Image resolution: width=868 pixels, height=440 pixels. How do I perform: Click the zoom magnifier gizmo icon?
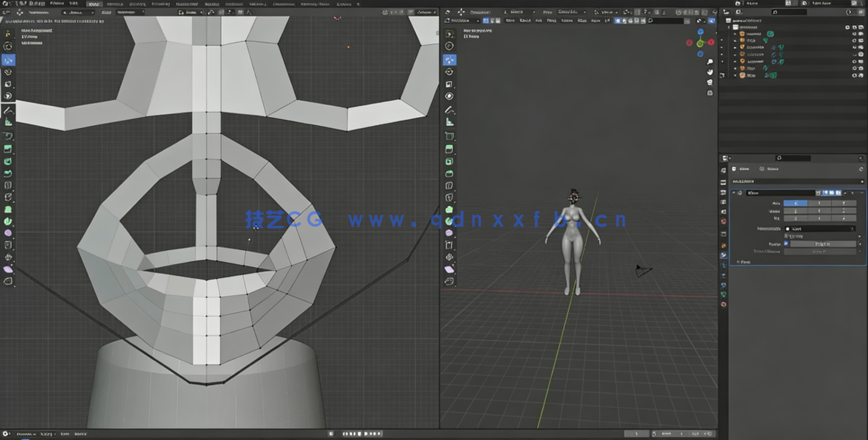[x=710, y=62]
